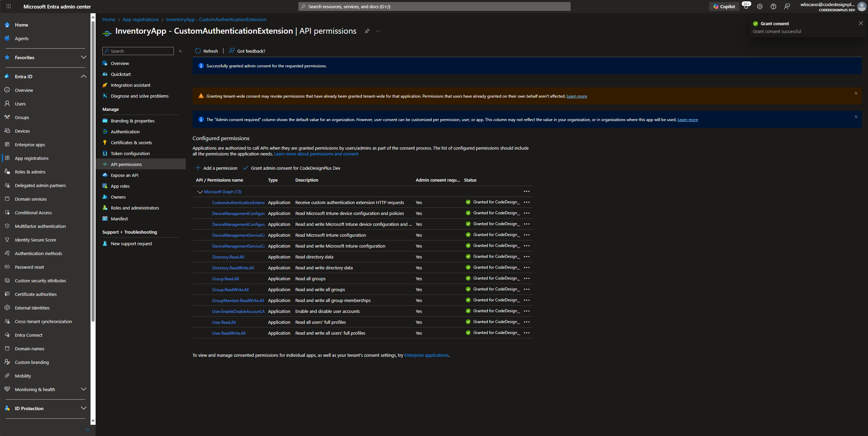Open options menu for Directory.Read.All row

[527, 257]
